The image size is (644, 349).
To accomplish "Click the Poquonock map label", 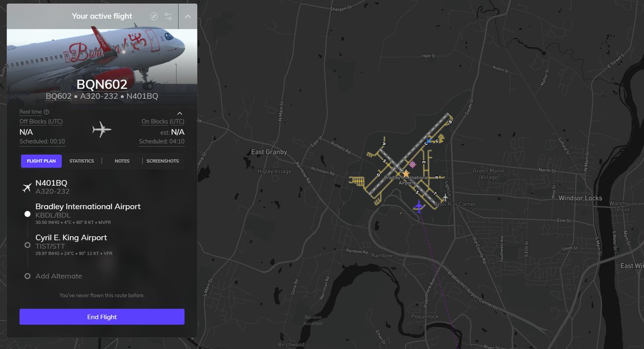I will coord(424,316).
